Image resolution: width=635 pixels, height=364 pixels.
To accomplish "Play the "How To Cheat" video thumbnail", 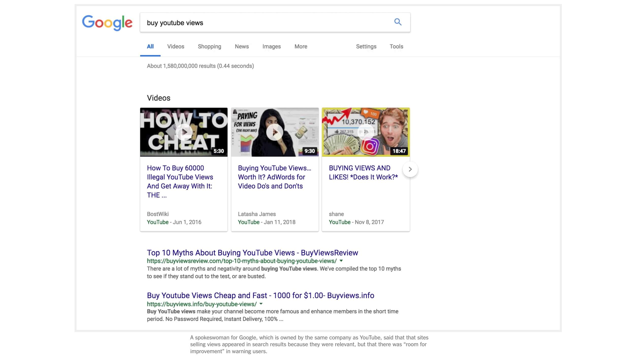I will (x=183, y=131).
